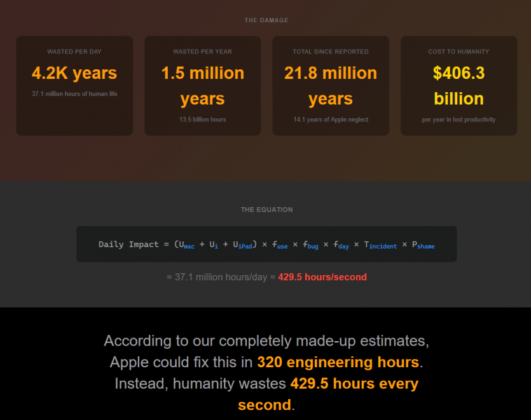
Task: Click the U-mac variable in the equation
Action: click(186, 245)
